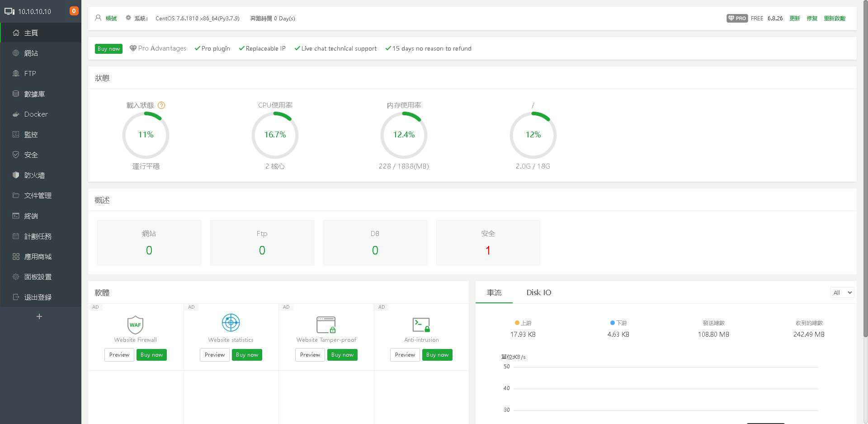The image size is (868, 424).
Task: Click the memory usage 12.4% gauge
Action: pyautogui.click(x=404, y=135)
